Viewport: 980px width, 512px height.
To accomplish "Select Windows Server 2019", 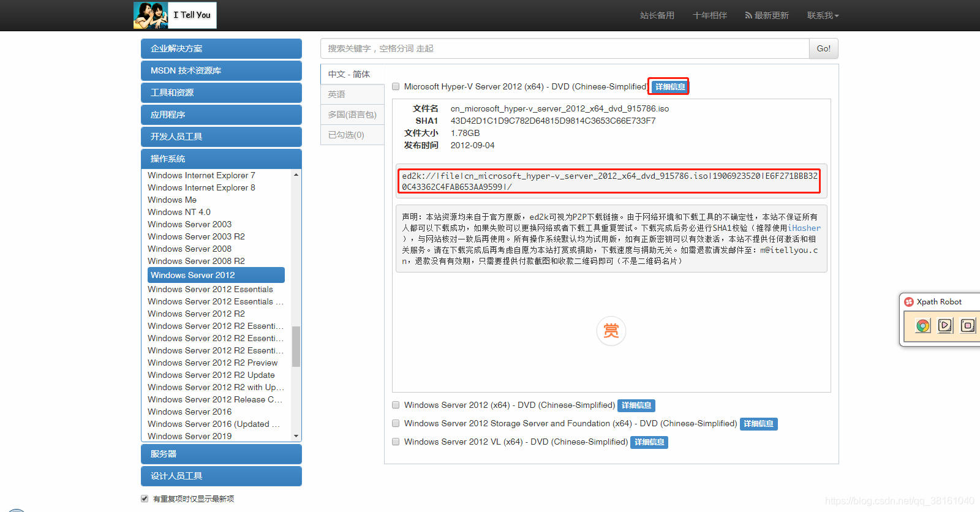I will tap(190, 436).
